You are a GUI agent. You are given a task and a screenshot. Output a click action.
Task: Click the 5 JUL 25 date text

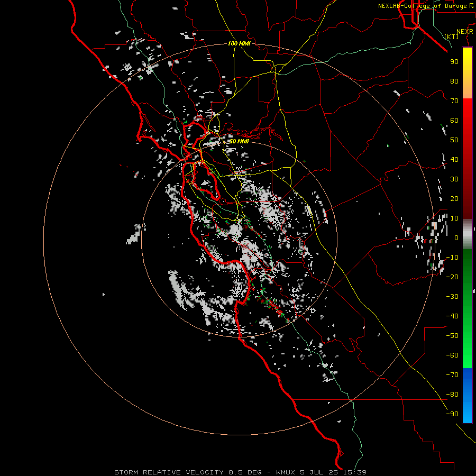pyautogui.click(x=319, y=472)
